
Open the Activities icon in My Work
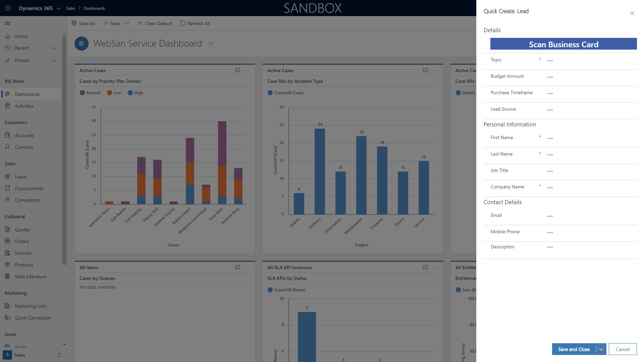(7, 106)
